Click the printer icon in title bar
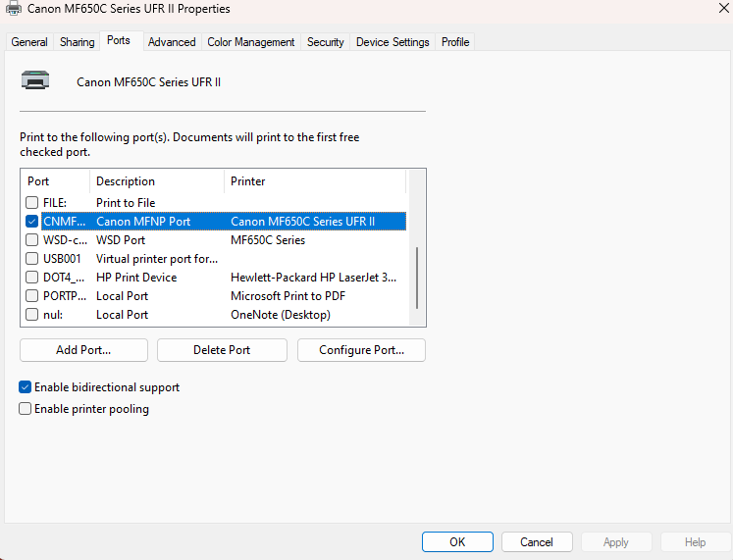This screenshot has width=733, height=560. [x=13, y=9]
